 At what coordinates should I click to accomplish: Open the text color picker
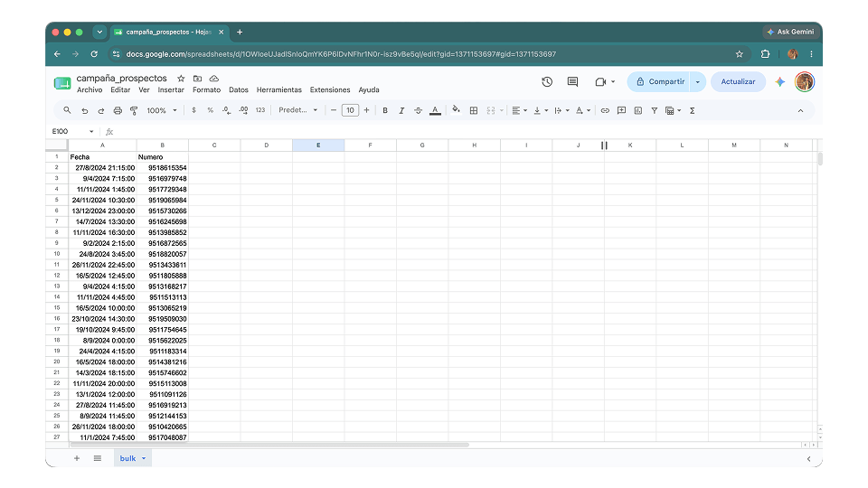[435, 110]
